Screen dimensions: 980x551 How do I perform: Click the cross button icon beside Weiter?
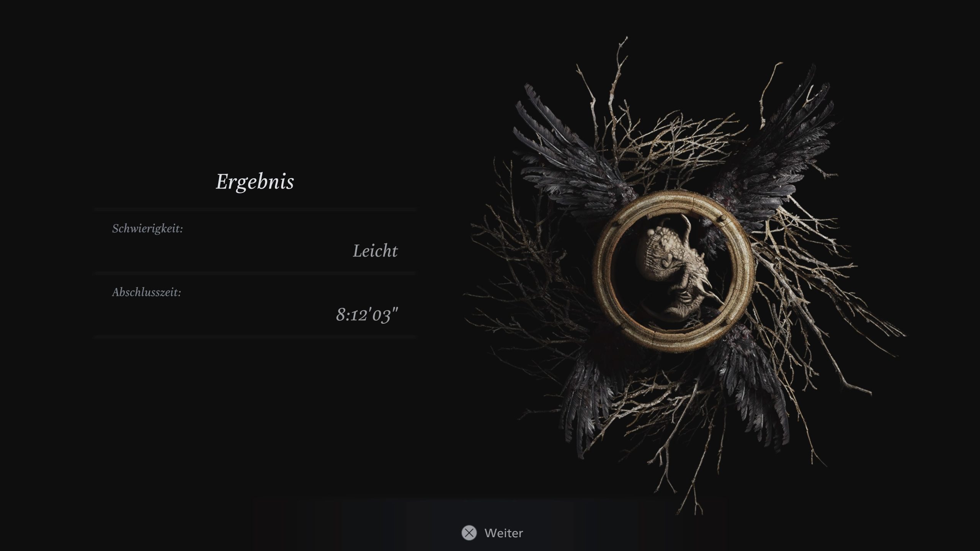469,533
